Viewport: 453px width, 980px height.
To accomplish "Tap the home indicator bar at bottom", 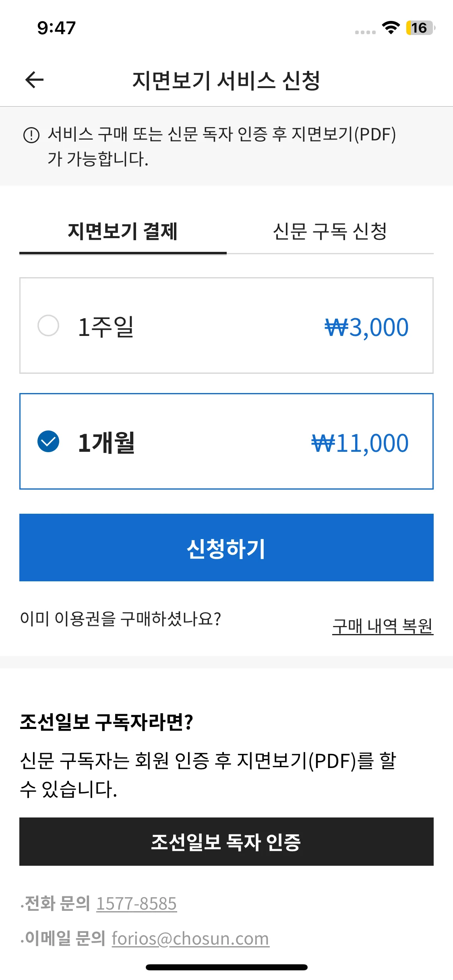I will tap(226, 967).
